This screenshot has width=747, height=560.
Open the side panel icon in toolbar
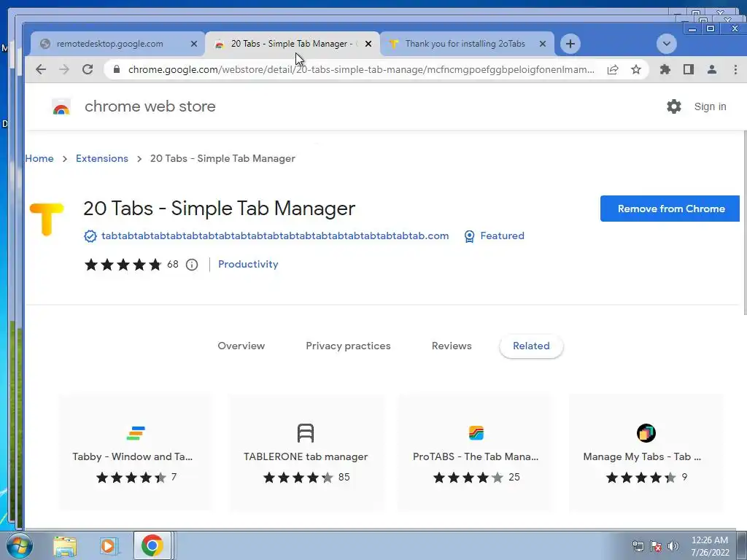point(689,69)
